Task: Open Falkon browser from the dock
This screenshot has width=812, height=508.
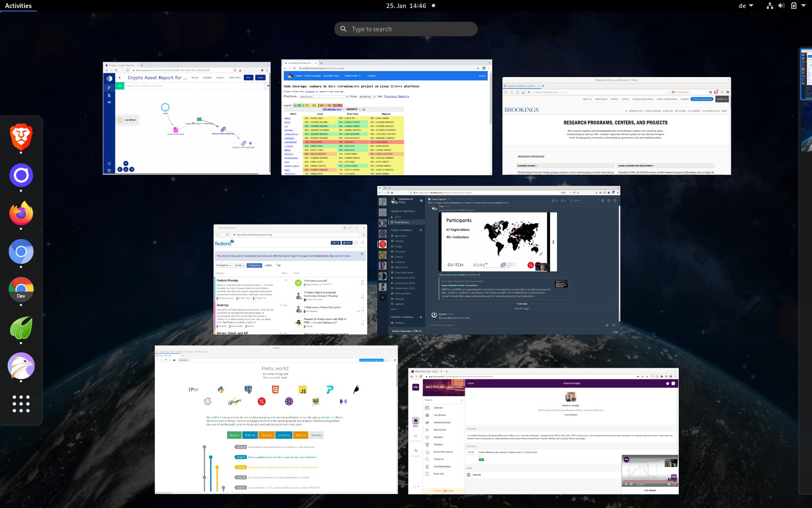Action: pos(21,366)
